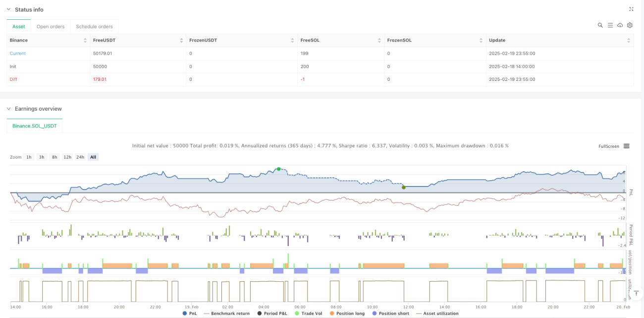
Task: Open the list view icon beside search
Action: tap(610, 25)
